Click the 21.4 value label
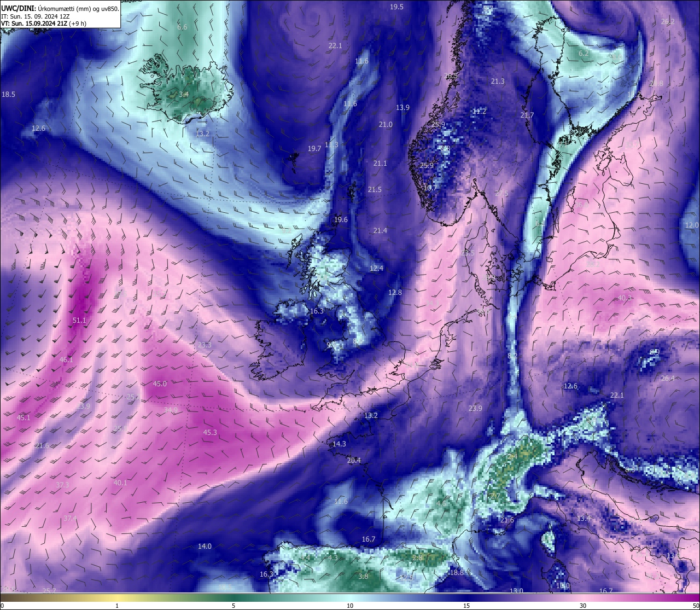Image resolution: width=700 pixels, height=610 pixels. coord(380,230)
